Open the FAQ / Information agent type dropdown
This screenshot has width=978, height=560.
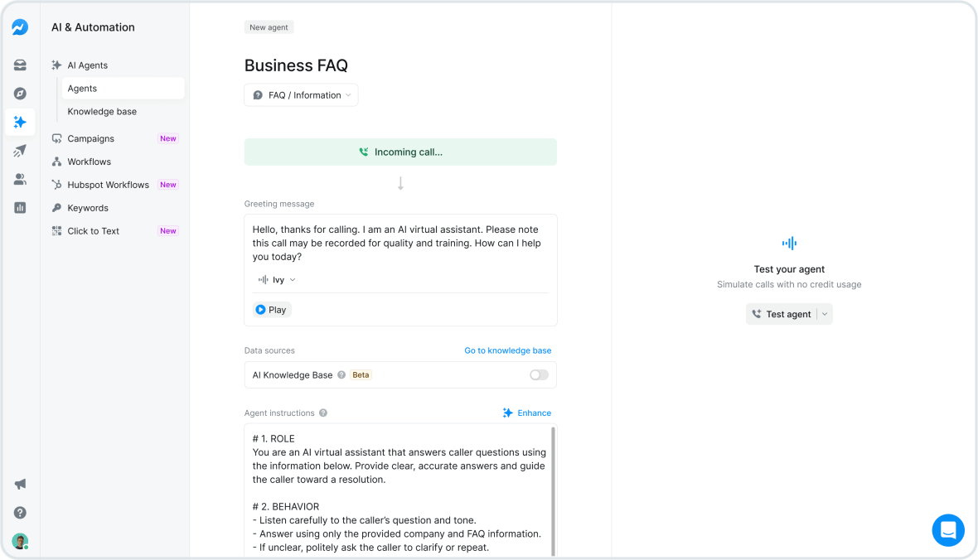300,94
